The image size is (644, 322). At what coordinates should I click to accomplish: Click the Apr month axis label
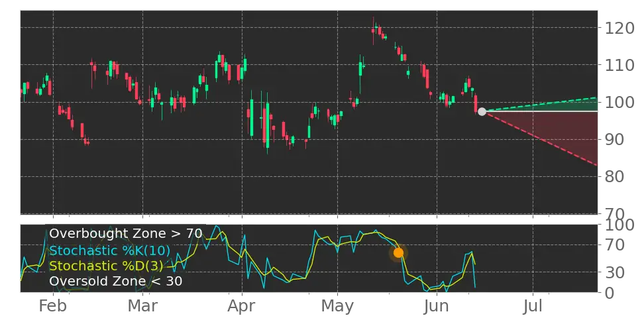(242, 306)
